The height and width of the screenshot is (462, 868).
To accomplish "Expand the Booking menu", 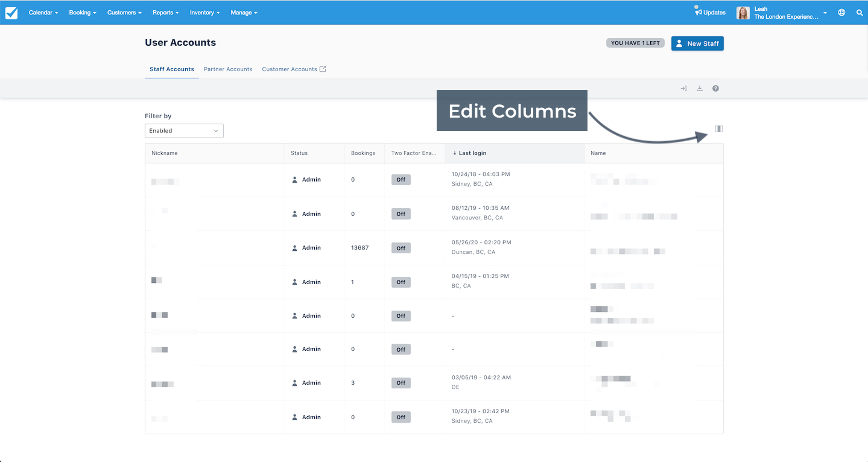I will point(83,13).
